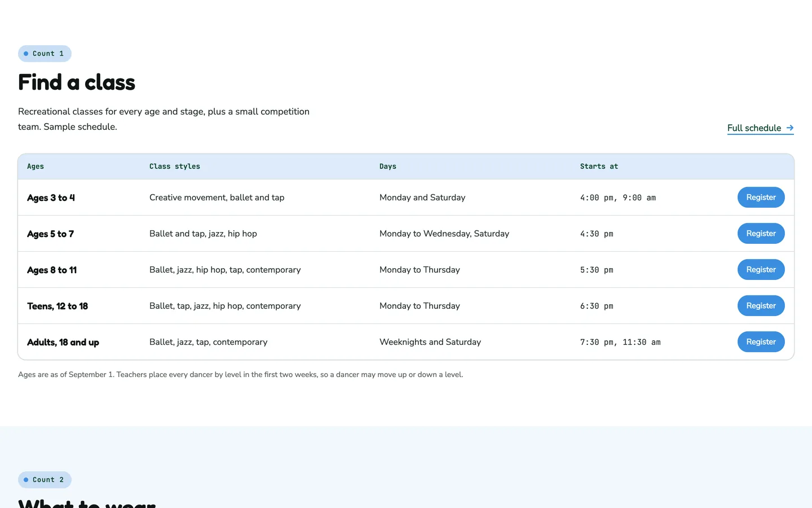Click the 'Recreational classes for every age' description
The width and height of the screenshot is (812, 508).
point(164,119)
